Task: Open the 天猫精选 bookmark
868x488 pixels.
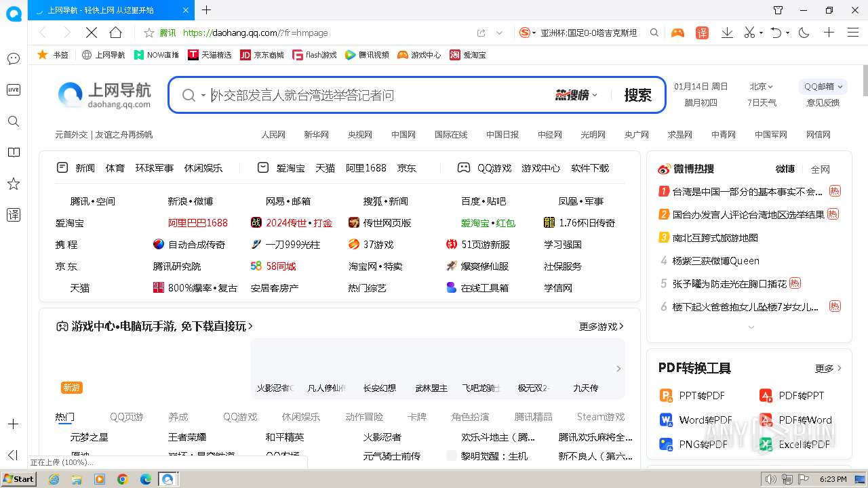Action: click(x=210, y=55)
